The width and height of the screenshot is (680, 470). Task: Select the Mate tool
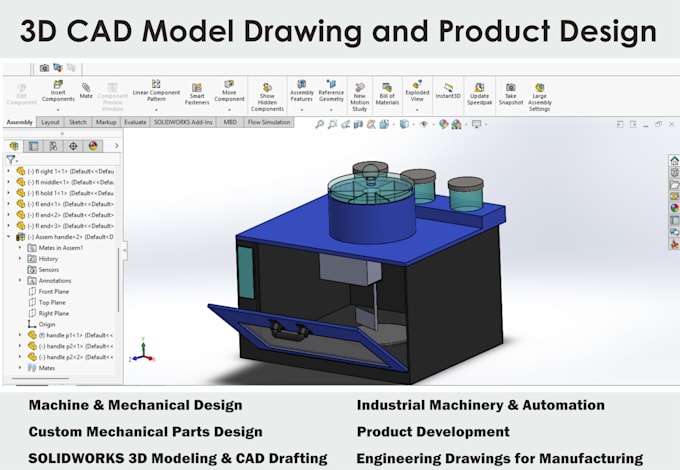point(86,91)
